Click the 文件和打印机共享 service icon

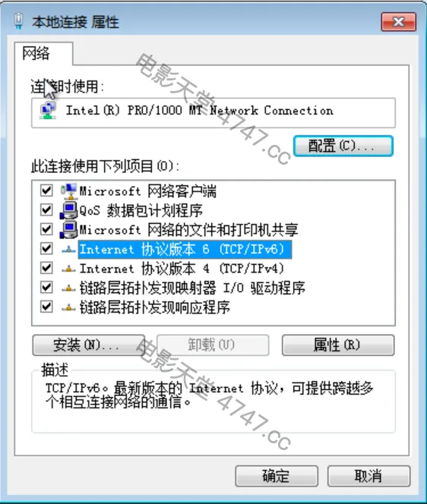[x=69, y=229]
